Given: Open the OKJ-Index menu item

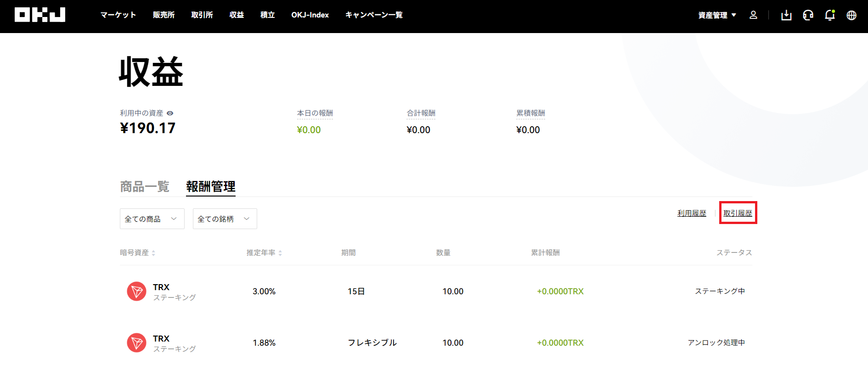Looking at the screenshot, I should (310, 15).
